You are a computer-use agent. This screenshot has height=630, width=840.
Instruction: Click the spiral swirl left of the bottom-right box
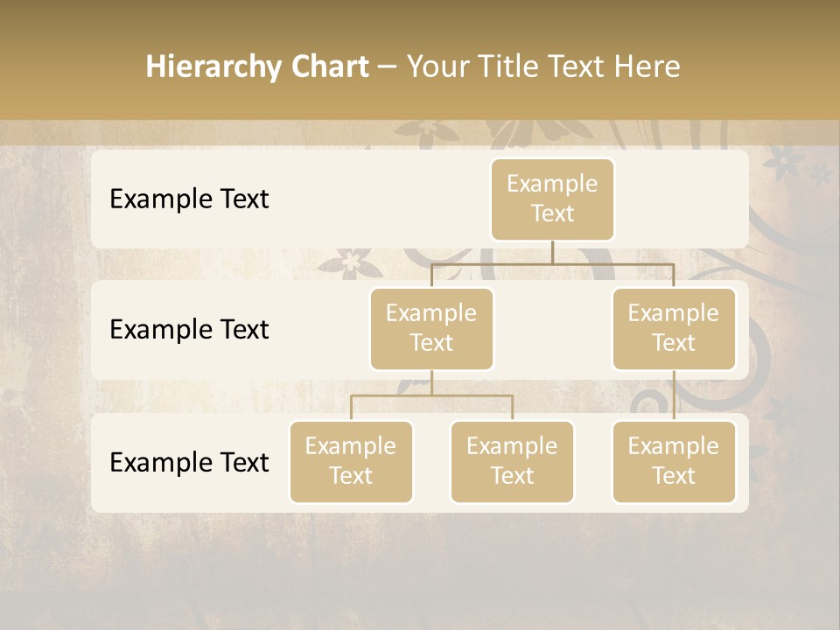[x=649, y=401]
